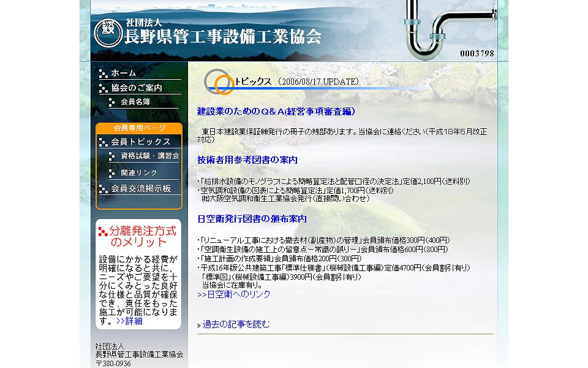This screenshot has height=368, width=588.
Task: Click the 長野県管工事設備工業協会 banner title
Action: [223, 37]
